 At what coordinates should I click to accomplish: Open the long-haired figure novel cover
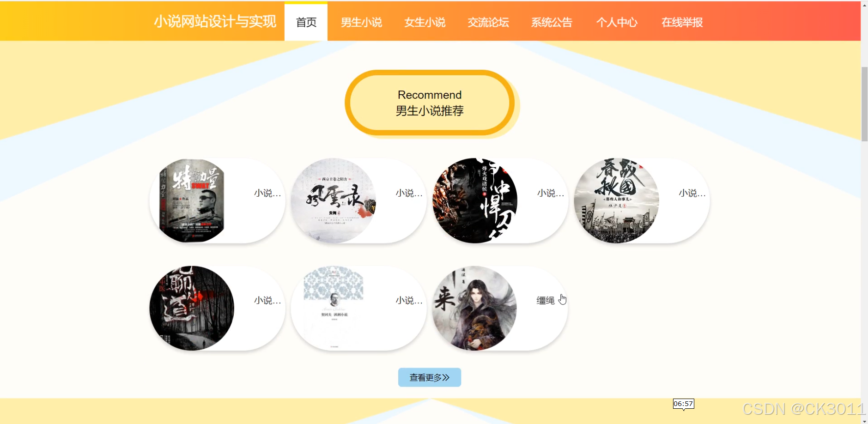pyautogui.click(x=475, y=308)
